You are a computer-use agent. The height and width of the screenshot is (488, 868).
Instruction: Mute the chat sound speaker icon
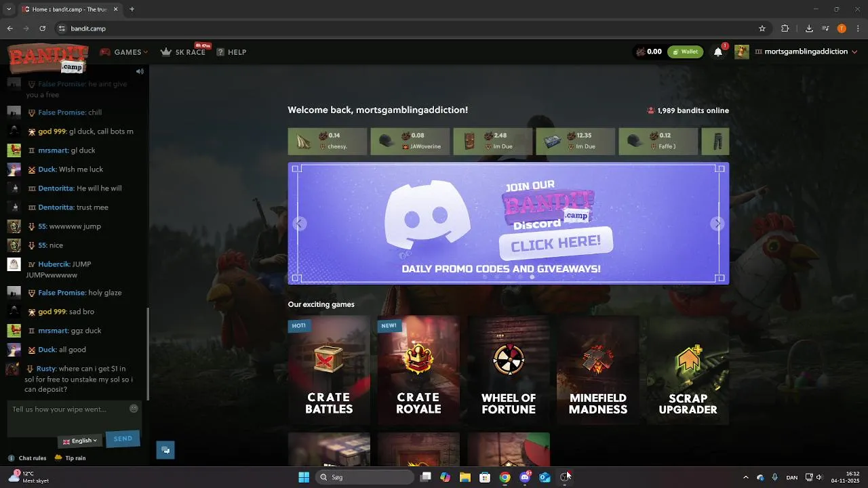point(140,71)
